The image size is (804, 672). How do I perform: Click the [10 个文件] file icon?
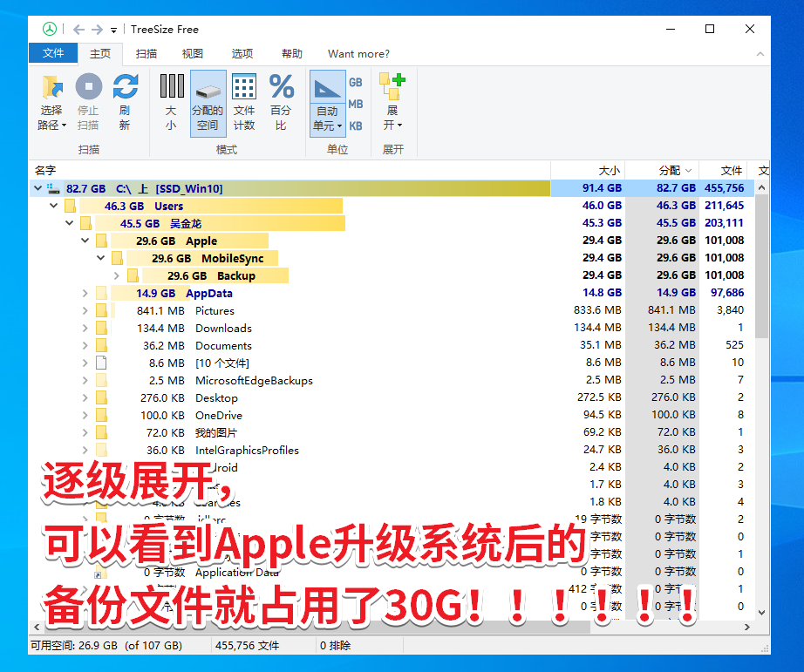[x=101, y=363]
